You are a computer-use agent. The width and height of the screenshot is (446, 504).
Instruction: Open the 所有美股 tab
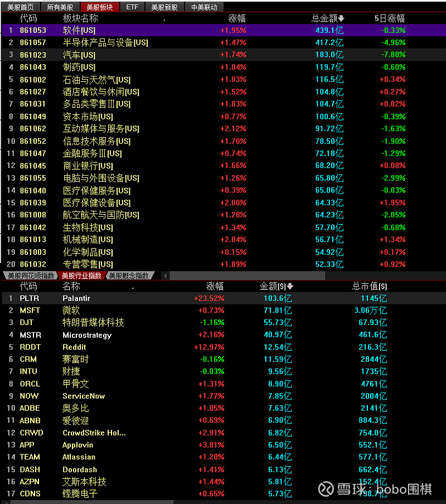pos(60,7)
